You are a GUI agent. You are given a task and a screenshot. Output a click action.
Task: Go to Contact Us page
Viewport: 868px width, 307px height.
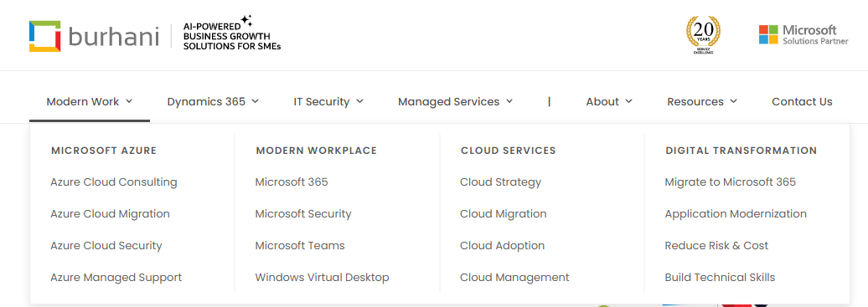click(802, 102)
